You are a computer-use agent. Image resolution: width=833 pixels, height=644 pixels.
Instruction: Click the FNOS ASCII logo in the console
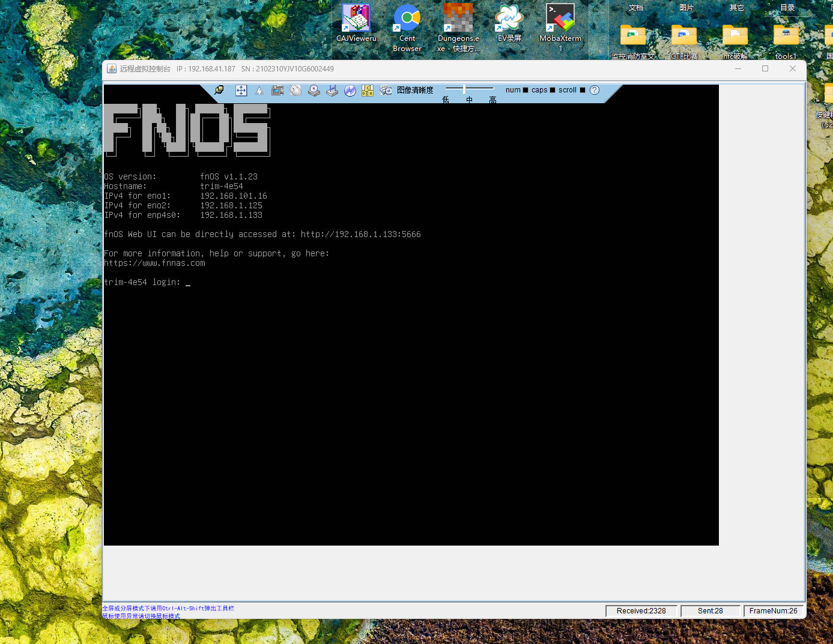(x=187, y=130)
